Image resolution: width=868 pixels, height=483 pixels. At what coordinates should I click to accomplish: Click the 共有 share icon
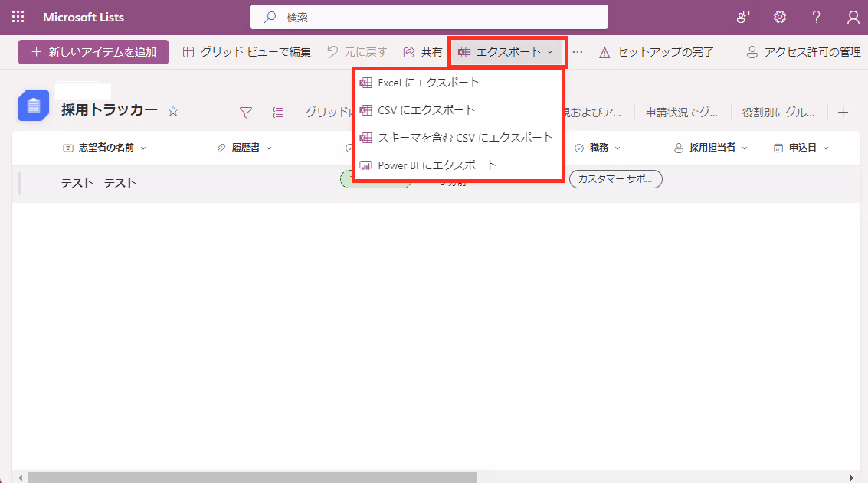point(408,52)
